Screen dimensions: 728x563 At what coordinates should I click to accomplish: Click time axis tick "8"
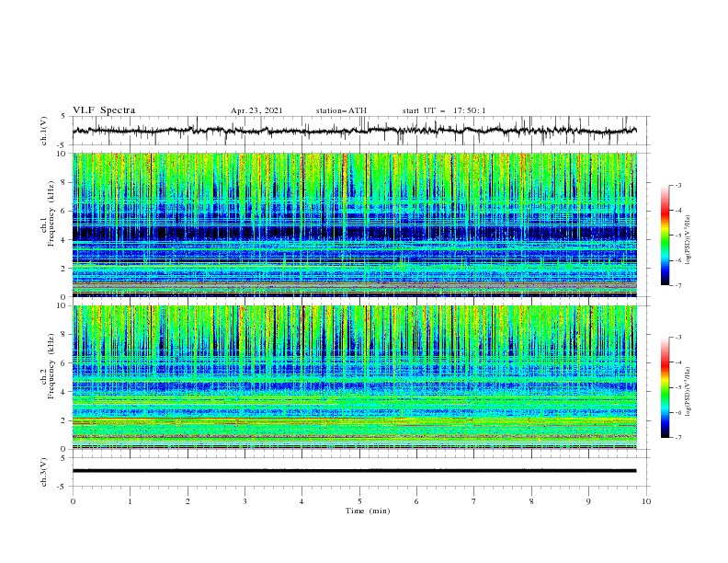[531, 501]
